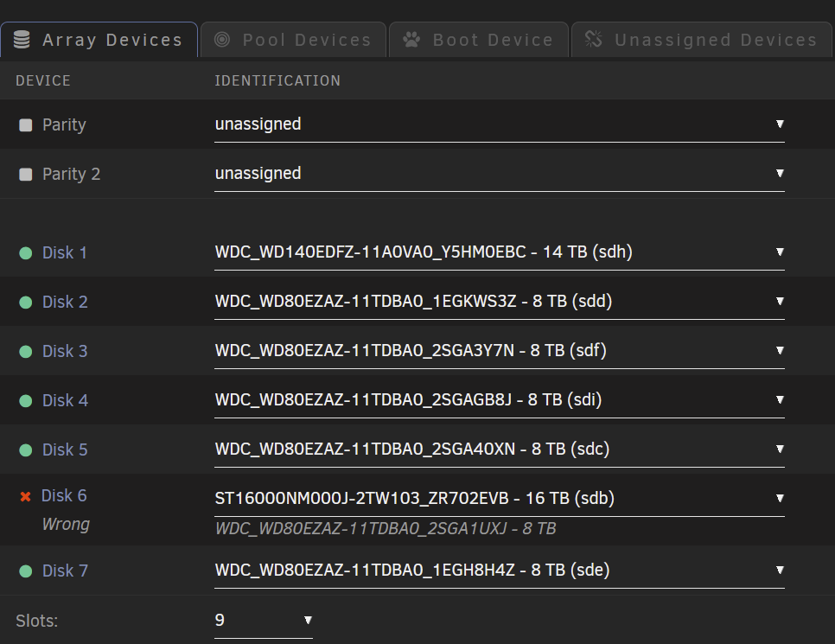Click the green status dot for Disk 1
Viewport: 835px width, 644px height.
click(26, 253)
